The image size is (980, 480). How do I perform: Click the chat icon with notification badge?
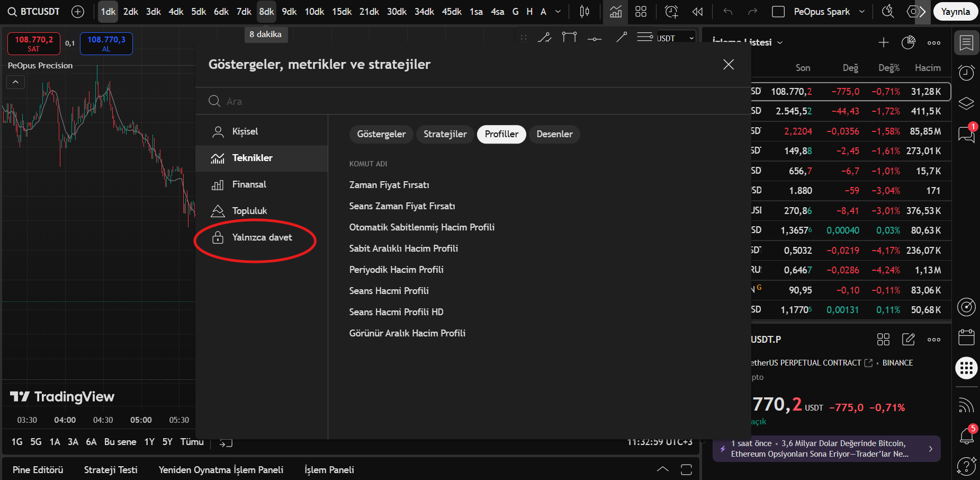[966, 134]
